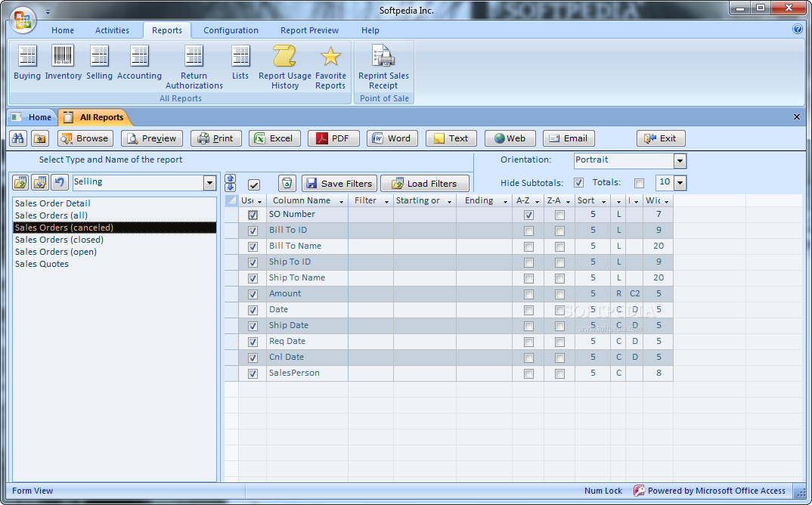Uncheck Use checkbox for Bill To ID

tap(253, 231)
